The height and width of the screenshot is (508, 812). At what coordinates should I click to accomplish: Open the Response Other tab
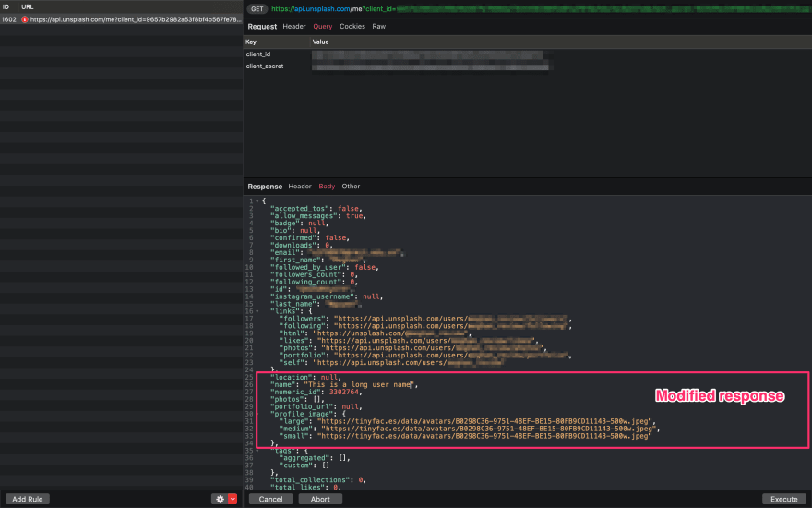[x=351, y=187]
